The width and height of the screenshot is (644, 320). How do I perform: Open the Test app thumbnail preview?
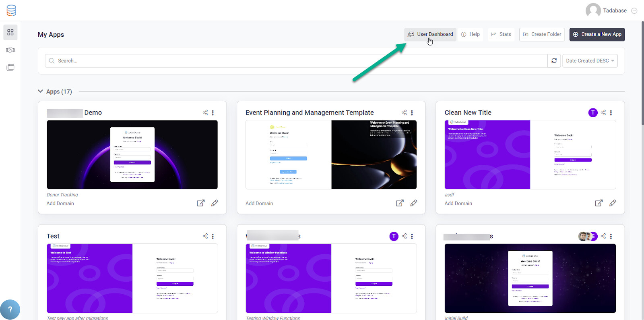point(132,278)
